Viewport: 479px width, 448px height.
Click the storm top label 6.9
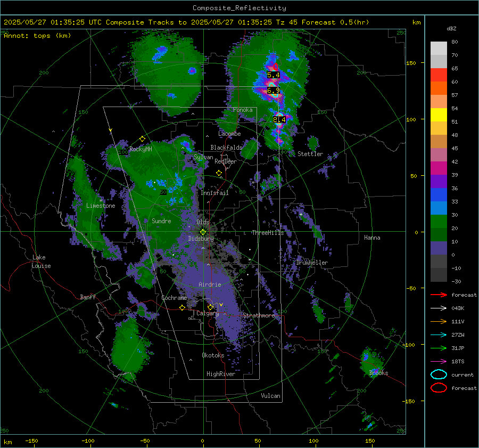pyautogui.click(x=273, y=90)
